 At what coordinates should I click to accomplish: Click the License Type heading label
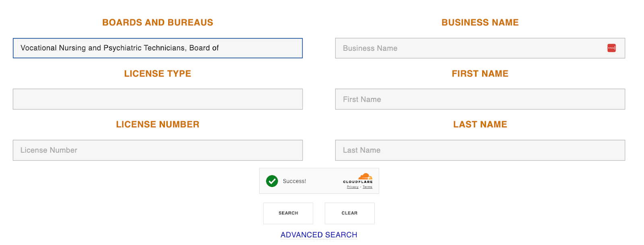157,74
